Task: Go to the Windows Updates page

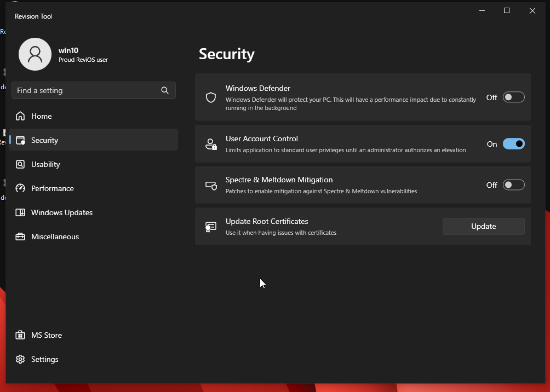Action: click(x=62, y=212)
